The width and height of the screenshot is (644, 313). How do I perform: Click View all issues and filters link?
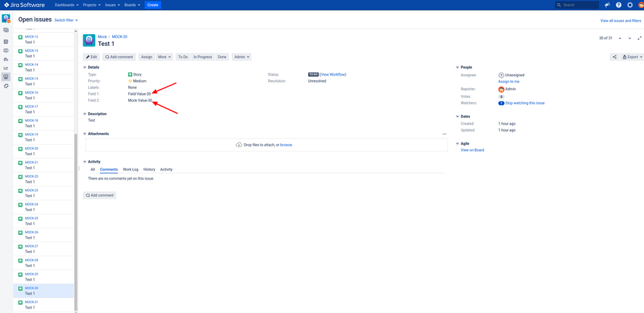click(x=621, y=21)
